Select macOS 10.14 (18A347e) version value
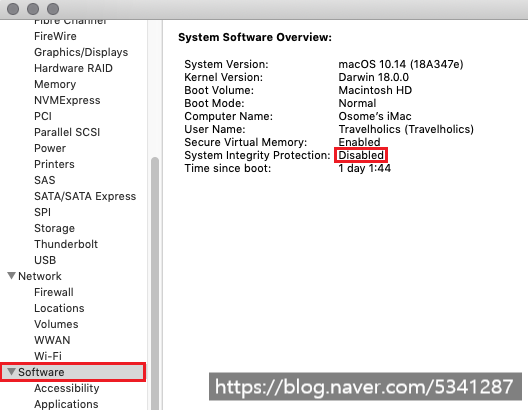The image size is (528, 410). coord(401,64)
